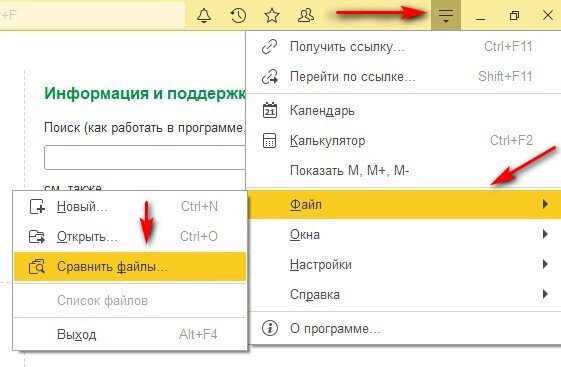
Task: Select Сравнить файлы… in the submenu
Action: pos(130,266)
